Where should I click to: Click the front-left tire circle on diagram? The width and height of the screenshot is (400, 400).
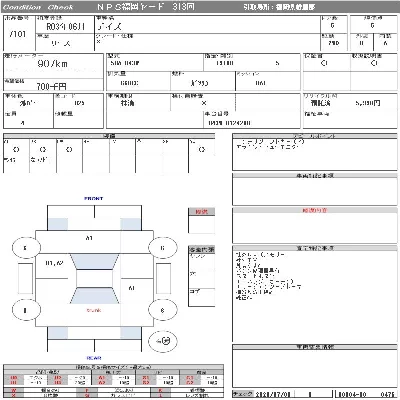point(26,248)
